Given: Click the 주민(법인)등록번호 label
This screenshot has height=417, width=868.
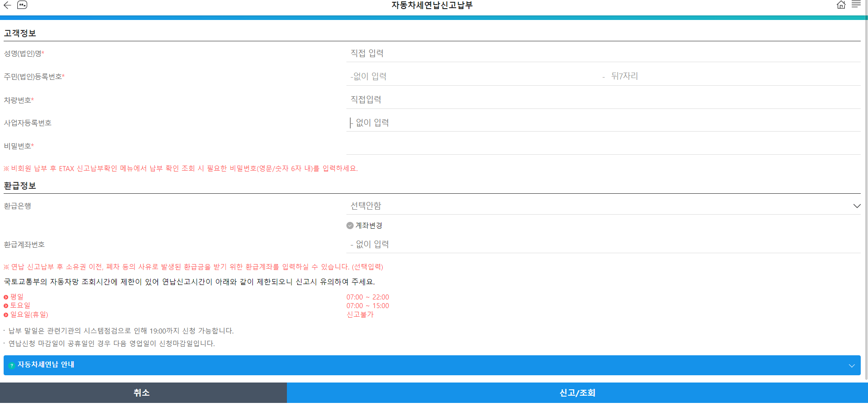Looking at the screenshot, I should click(x=35, y=77).
